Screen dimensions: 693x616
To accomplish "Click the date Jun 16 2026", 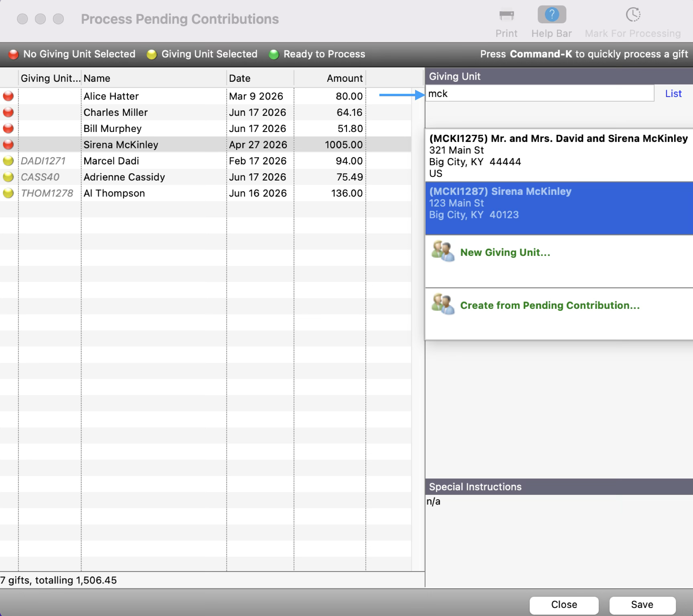I will click(x=257, y=193).
